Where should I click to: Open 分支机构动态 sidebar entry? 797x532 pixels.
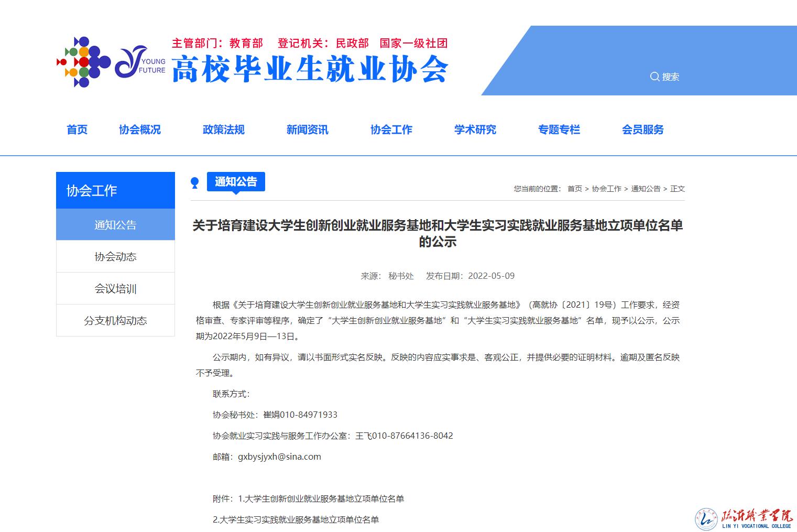115,321
